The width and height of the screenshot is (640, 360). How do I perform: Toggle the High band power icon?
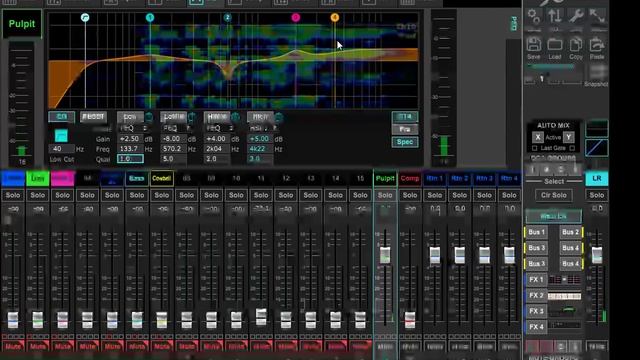tap(279, 117)
